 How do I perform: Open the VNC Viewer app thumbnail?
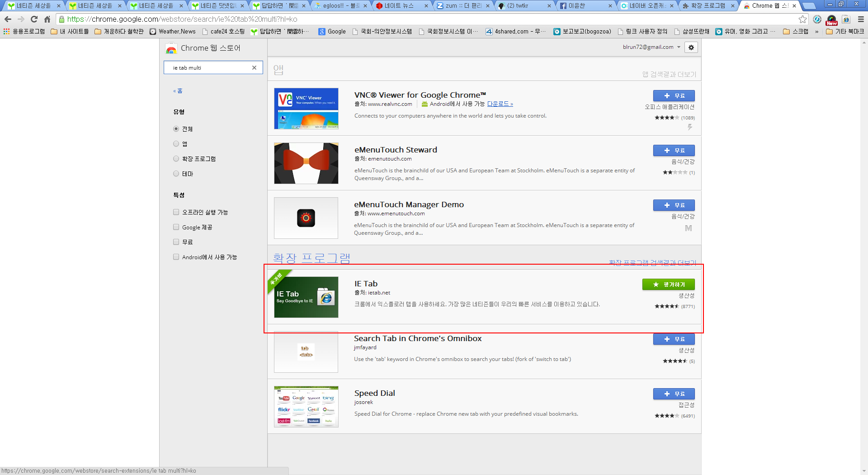[x=306, y=109]
